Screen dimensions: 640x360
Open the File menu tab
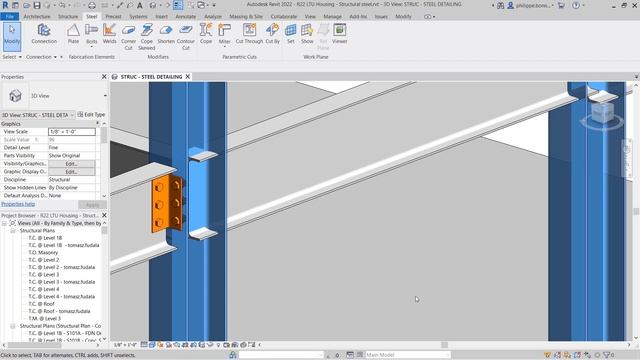click(x=10, y=17)
